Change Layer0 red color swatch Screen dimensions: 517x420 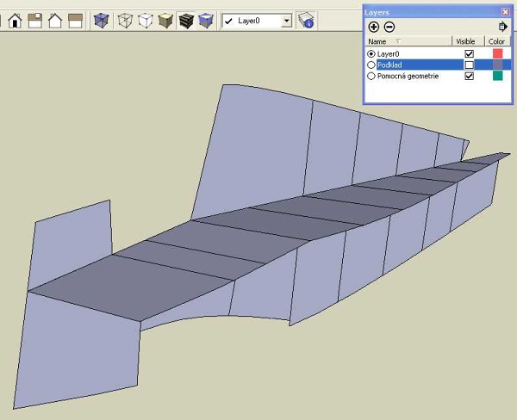click(x=497, y=53)
